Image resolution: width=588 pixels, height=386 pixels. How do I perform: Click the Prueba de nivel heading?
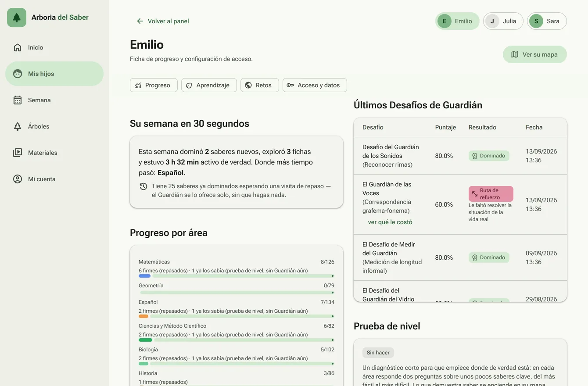387,326
